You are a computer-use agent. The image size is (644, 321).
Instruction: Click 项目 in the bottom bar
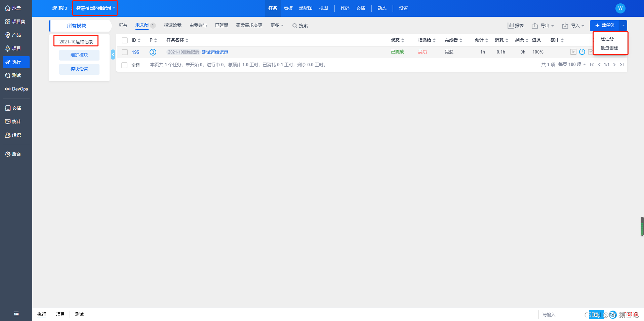60,314
